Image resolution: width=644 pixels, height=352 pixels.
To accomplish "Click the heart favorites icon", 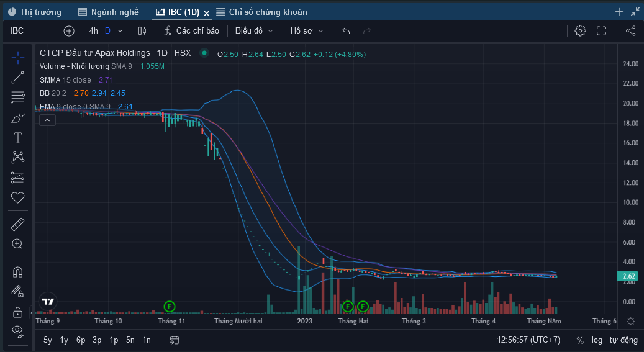I will coord(17,197).
